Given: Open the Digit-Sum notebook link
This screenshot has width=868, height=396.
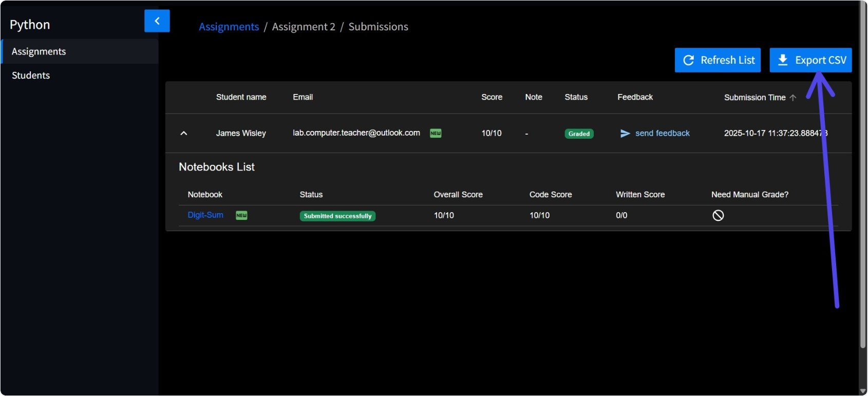Looking at the screenshot, I should (205, 215).
